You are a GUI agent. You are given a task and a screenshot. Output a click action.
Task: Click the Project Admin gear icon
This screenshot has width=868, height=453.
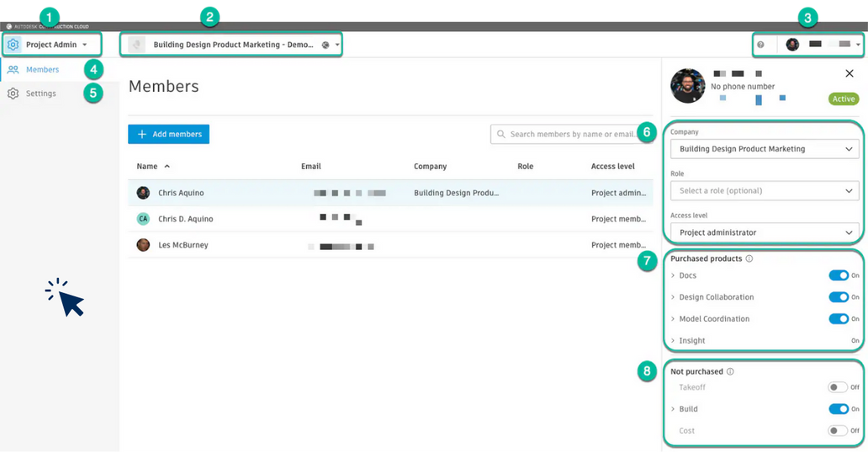tap(13, 45)
